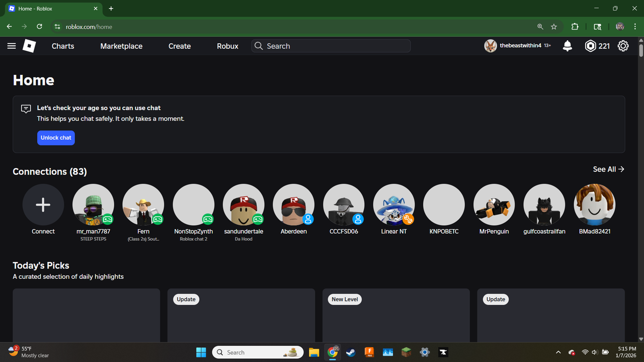This screenshot has width=644, height=362.
Task: Show hidden system tray icons
Action: coord(558,352)
